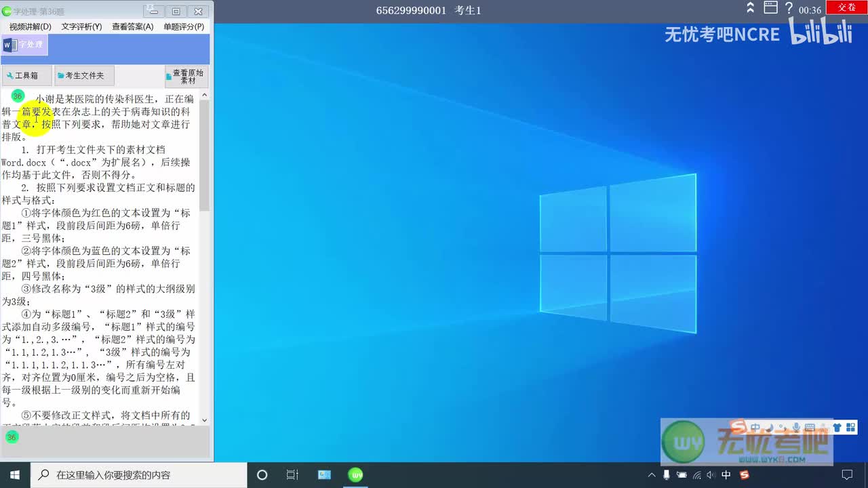Open the Sogou toolbox grid icon
Viewport: 868px width, 488px height.
(850, 428)
